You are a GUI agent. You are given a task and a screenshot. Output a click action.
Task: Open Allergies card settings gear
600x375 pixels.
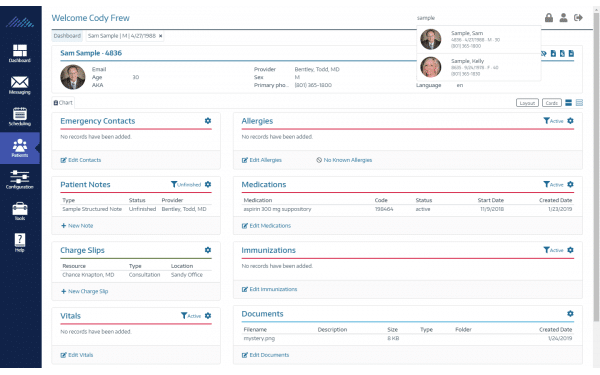click(570, 121)
